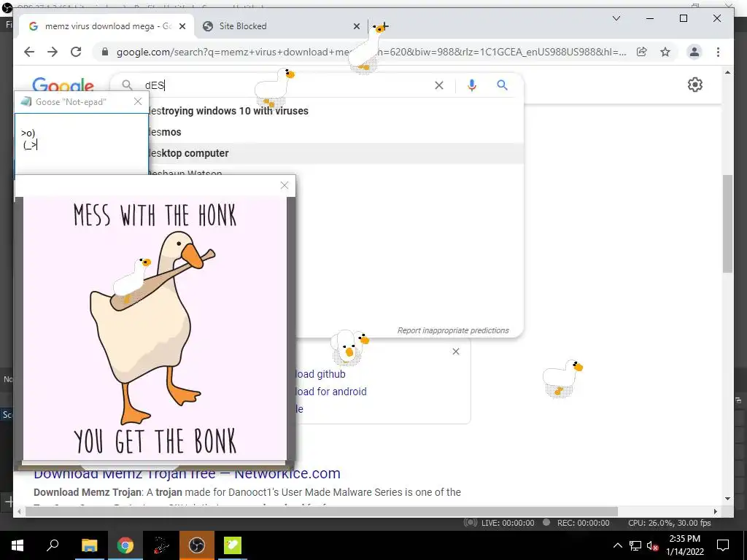
Task: Submit search with blue magnifier
Action: 502,85
